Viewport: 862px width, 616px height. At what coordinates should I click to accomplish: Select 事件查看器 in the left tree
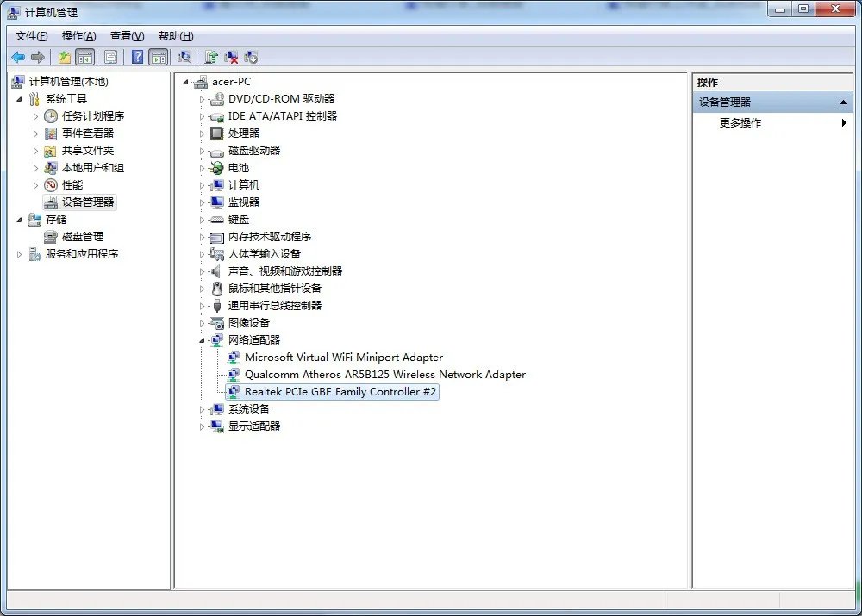click(x=87, y=134)
